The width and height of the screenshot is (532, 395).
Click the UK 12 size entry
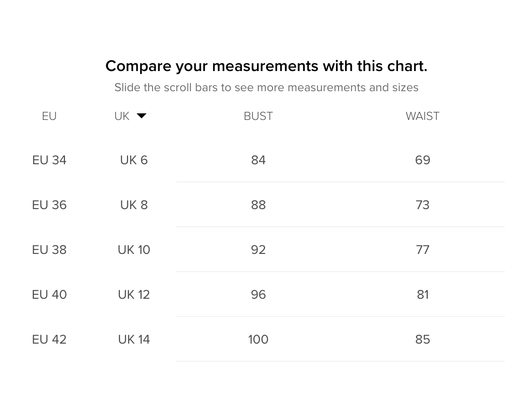point(134,294)
